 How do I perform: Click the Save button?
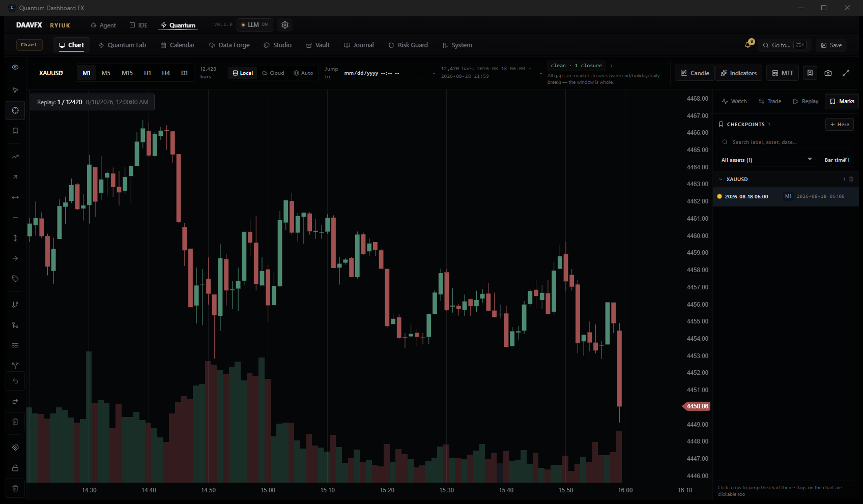click(831, 45)
